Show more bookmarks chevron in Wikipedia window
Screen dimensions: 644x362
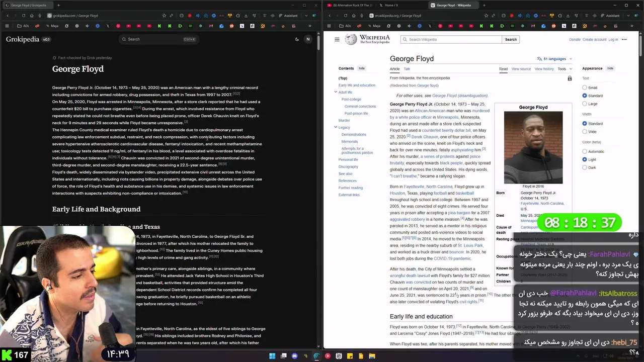click(631, 26)
